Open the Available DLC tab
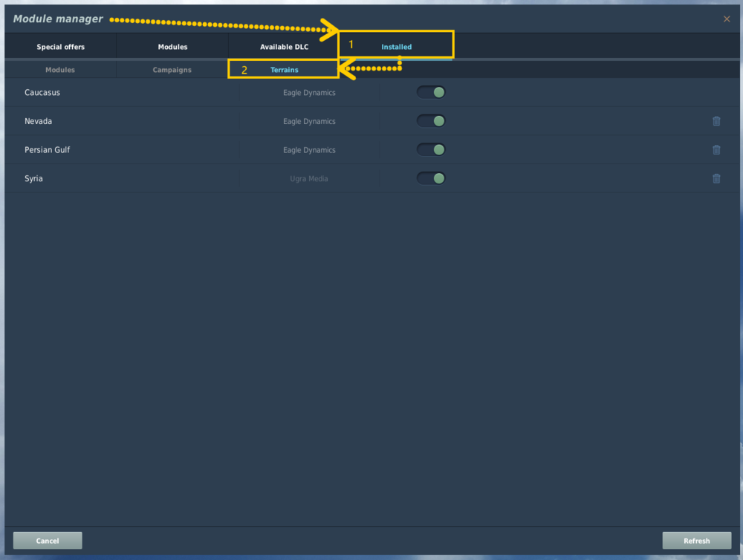 (284, 47)
